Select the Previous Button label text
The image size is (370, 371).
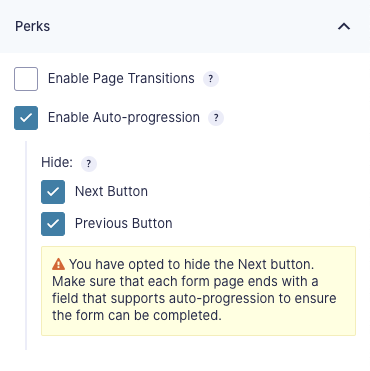[124, 223]
